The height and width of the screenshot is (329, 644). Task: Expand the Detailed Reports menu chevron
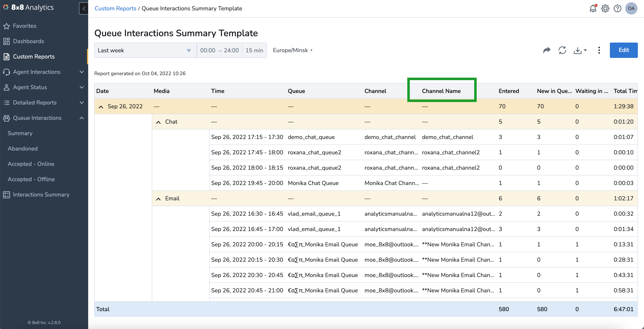pyautogui.click(x=81, y=103)
